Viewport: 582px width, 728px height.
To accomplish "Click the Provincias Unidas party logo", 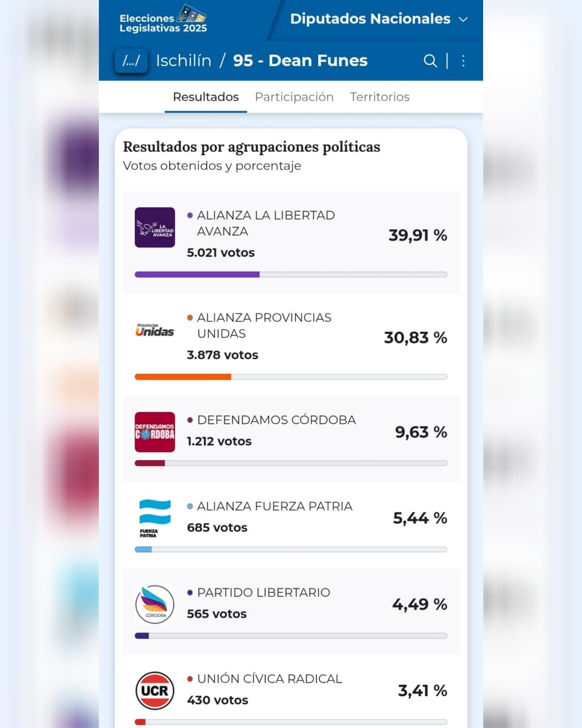I will point(155,330).
